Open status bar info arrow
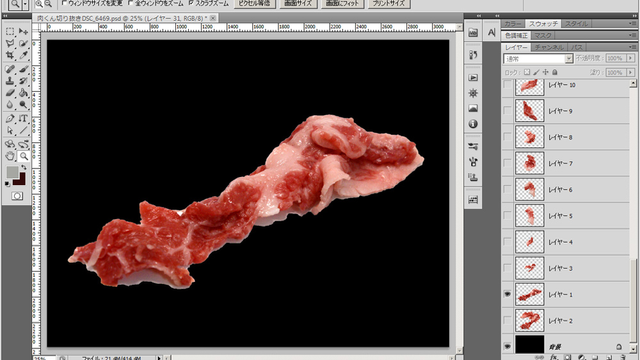The height and width of the screenshot is (360, 640). tap(159, 358)
